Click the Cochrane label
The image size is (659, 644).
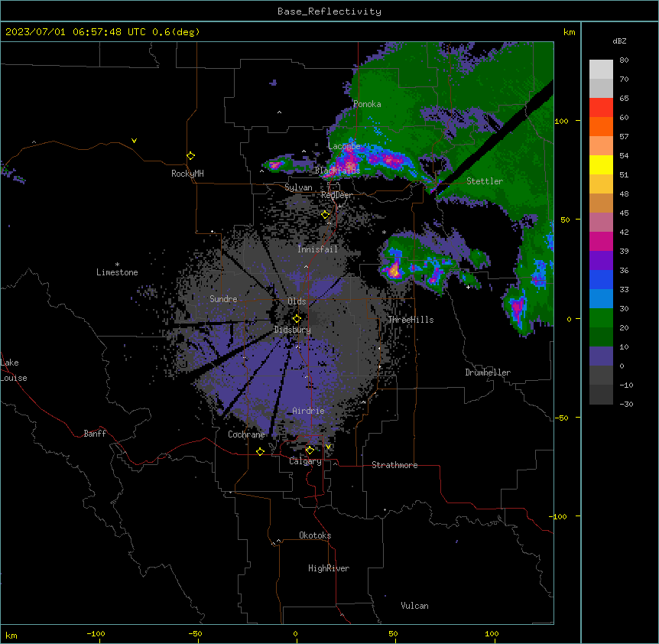point(246,434)
